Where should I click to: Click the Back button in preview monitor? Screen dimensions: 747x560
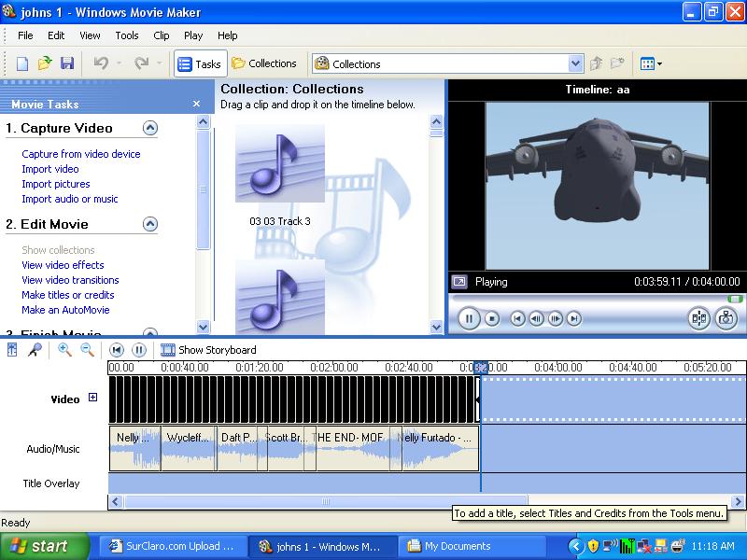click(x=517, y=318)
